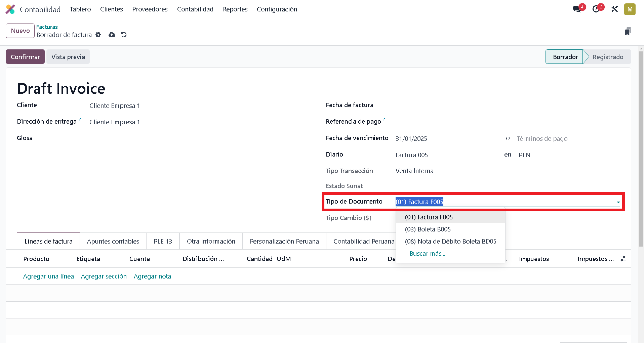Click the Nuevo button
Image resolution: width=644 pixels, height=343 pixels.
[x=20, y=31]
